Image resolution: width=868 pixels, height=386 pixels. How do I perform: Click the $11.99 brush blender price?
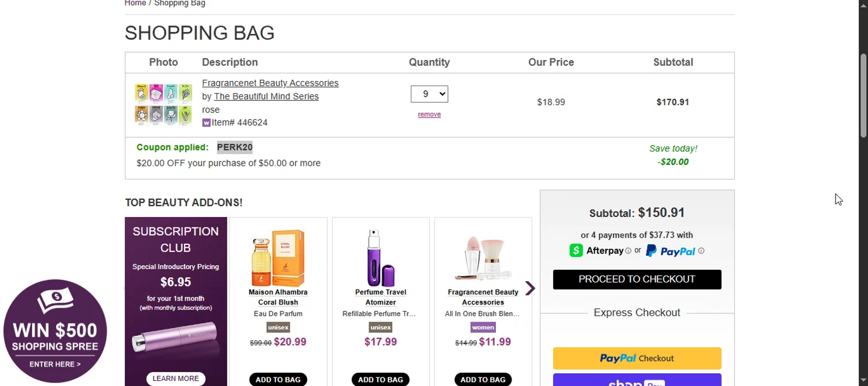pyautogui.click(x=495, y=342)
